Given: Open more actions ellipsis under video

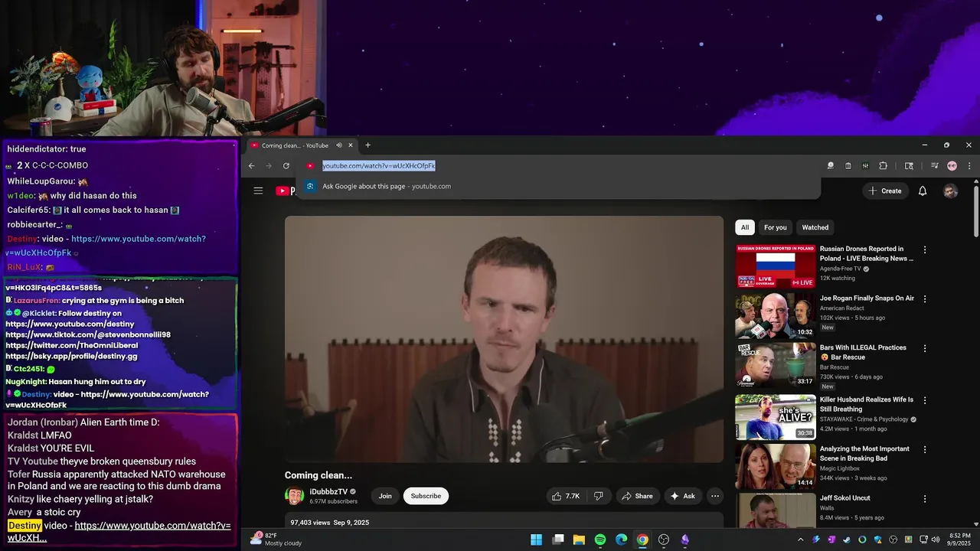Looking at the screenshot, I should pyautogui.click(x=715, y=496).
